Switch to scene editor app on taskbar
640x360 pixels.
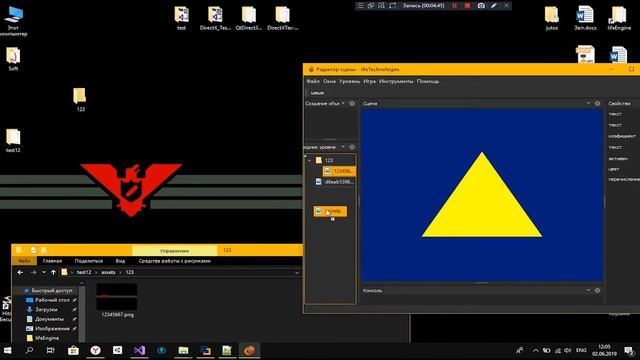point(249,350)
